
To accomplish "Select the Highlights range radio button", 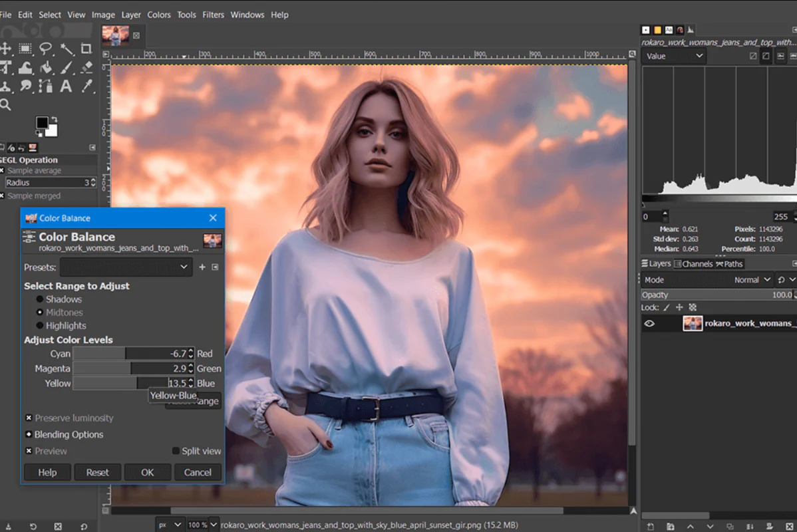I will tap(41, 325).
